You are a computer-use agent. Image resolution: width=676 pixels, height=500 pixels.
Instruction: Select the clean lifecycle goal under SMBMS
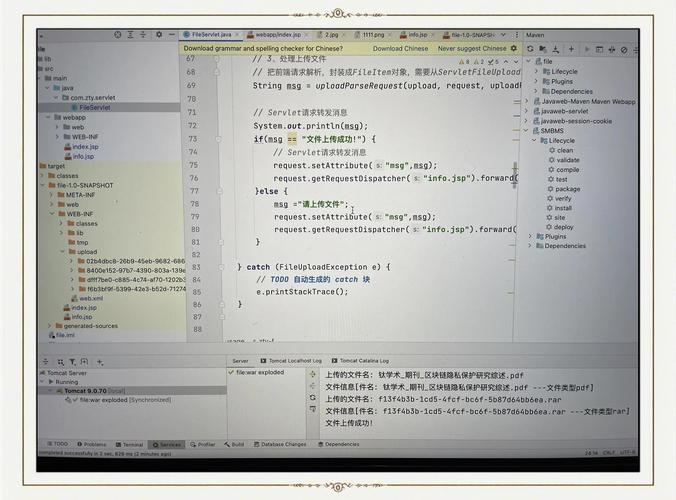pos(561,150)
